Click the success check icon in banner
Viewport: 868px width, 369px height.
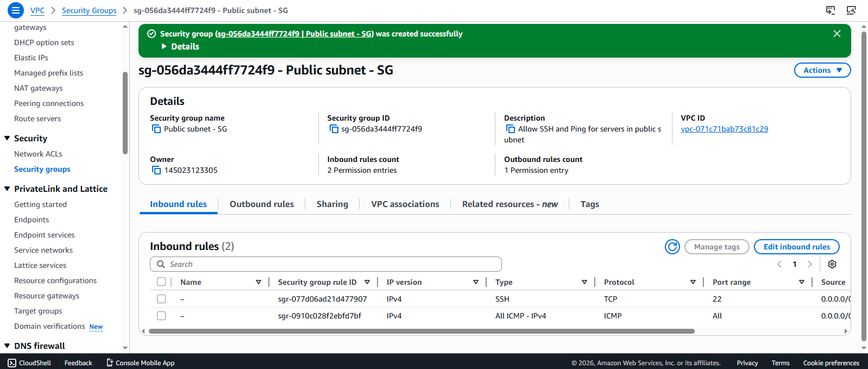click(152, 34)
